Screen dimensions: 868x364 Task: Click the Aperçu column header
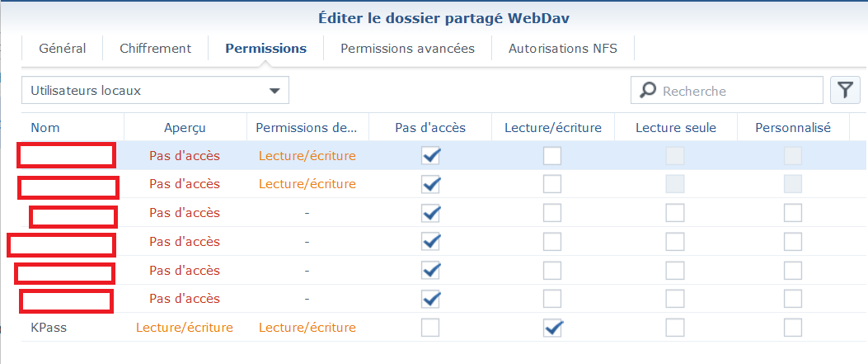pos(185,128)
